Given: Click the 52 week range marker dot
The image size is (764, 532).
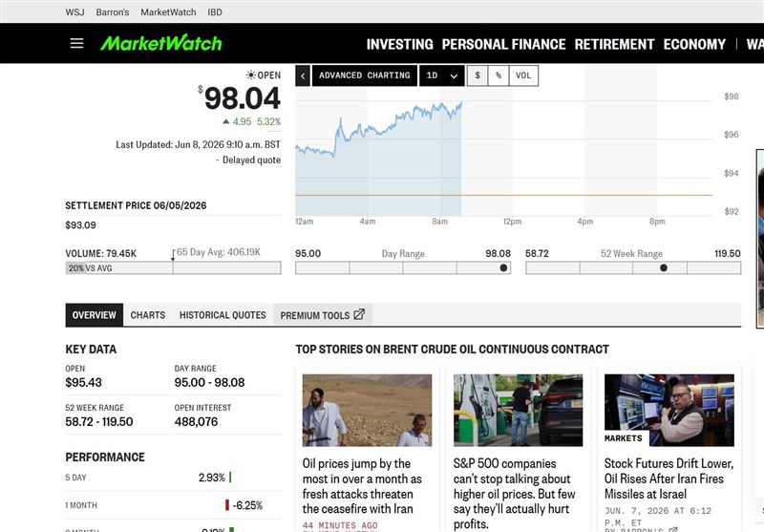Looking at the screenshot, I should coord(663,268).
